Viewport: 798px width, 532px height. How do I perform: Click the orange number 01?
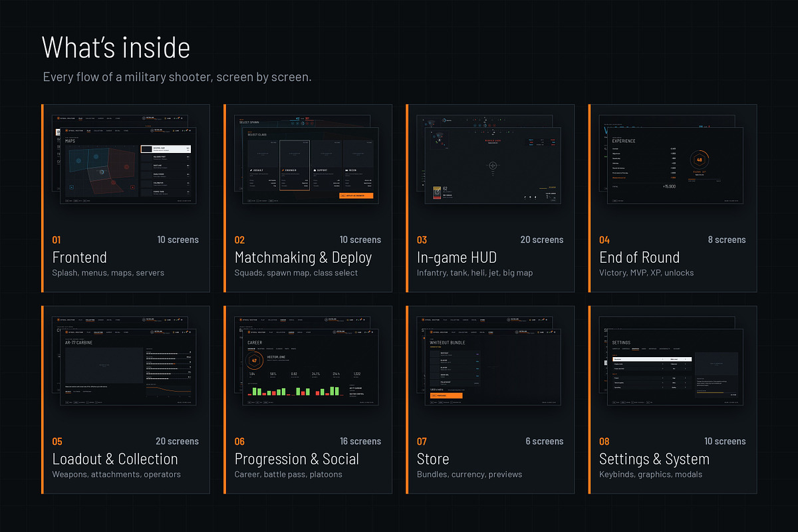tap(56, 239)
